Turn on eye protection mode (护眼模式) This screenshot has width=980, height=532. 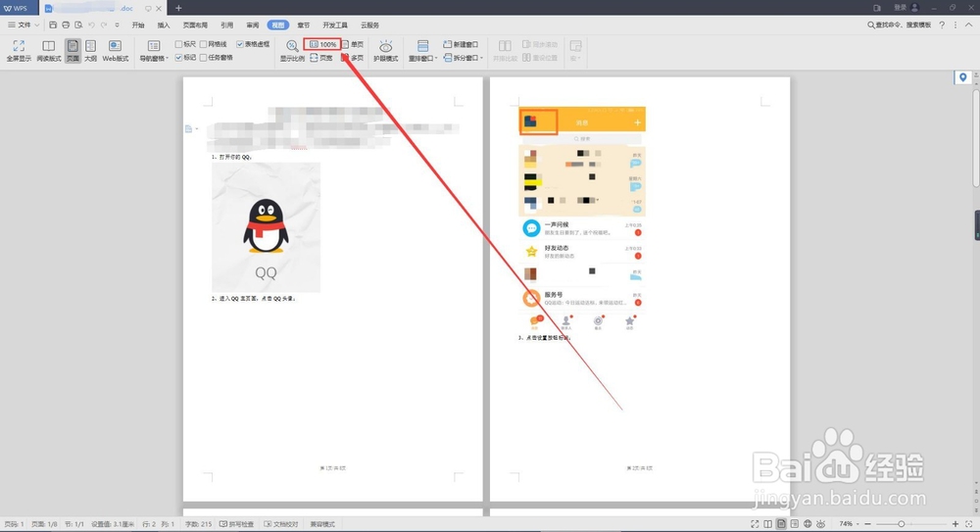[x=385, y=51]
